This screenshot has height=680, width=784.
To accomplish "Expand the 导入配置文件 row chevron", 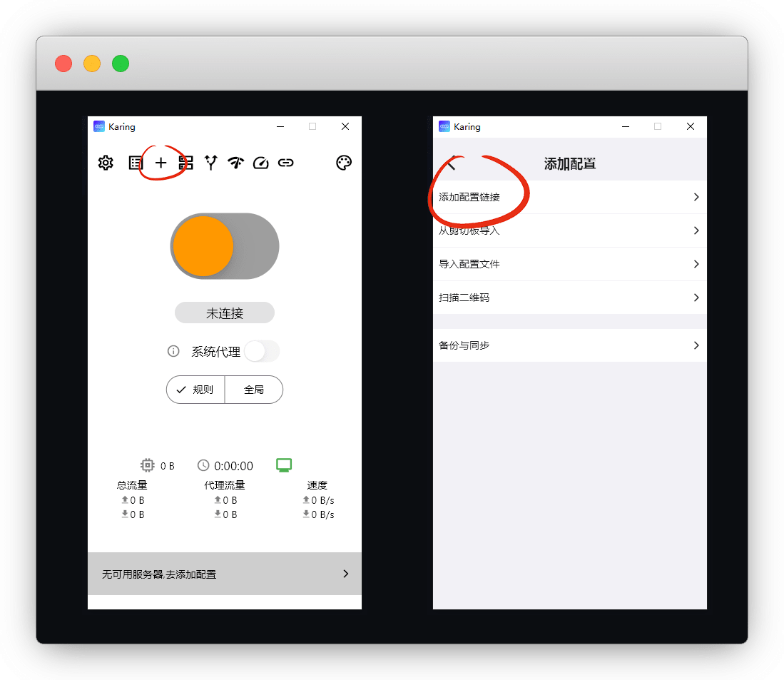I will coord(696,264).
